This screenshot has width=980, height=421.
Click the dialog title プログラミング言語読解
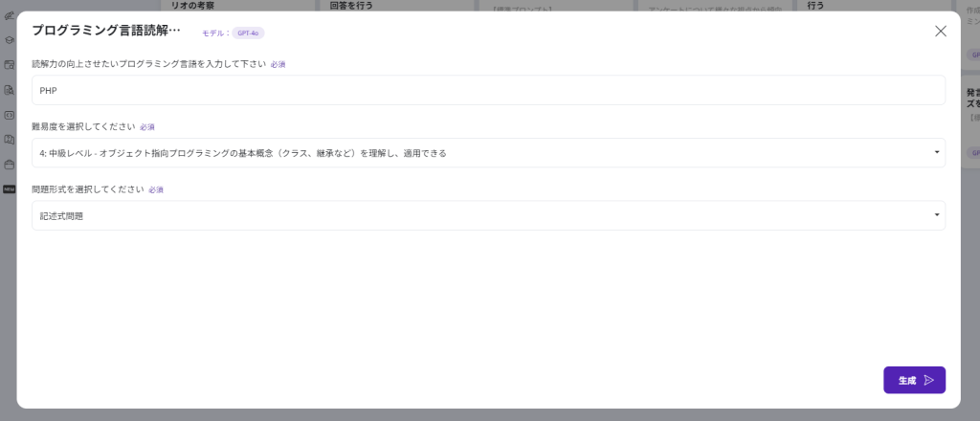[106, 31]
